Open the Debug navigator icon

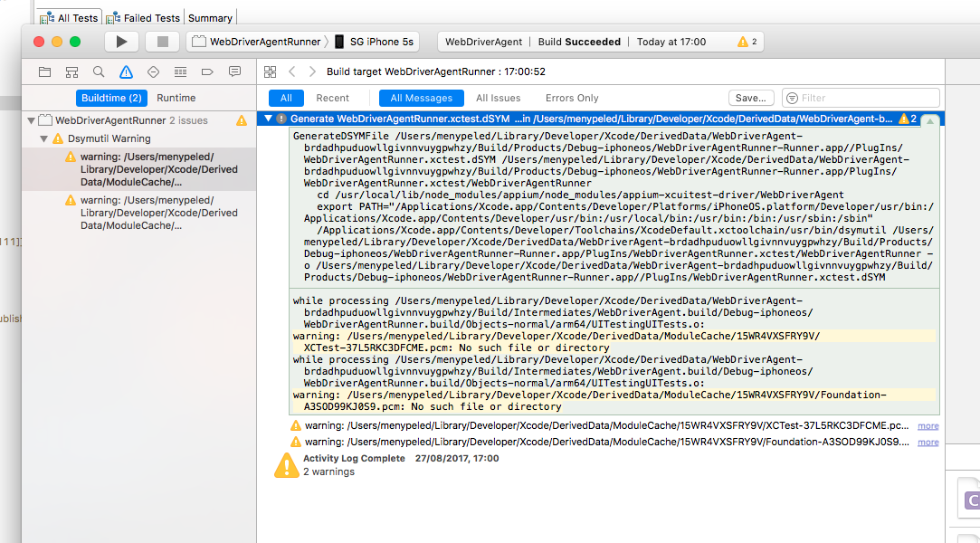pyautogui.click(x=181, y=71)
